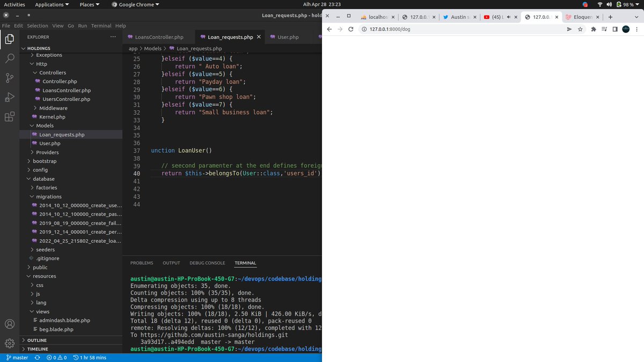Toggle the Chrome side panel
The width and height of the screenshot is (644, 362).
615,29
